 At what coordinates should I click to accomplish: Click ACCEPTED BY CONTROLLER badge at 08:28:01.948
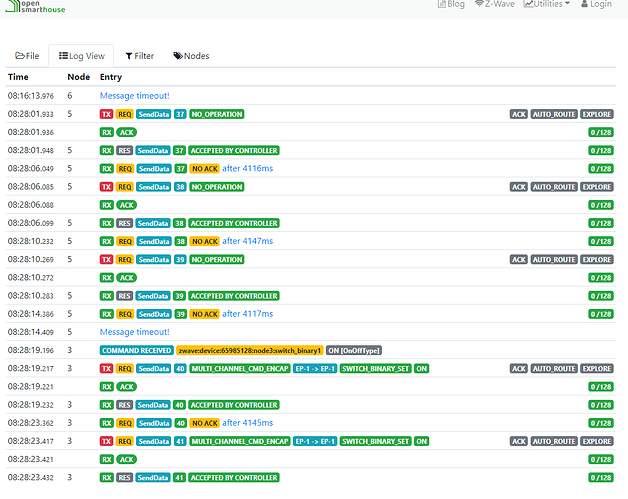point(234,151)
